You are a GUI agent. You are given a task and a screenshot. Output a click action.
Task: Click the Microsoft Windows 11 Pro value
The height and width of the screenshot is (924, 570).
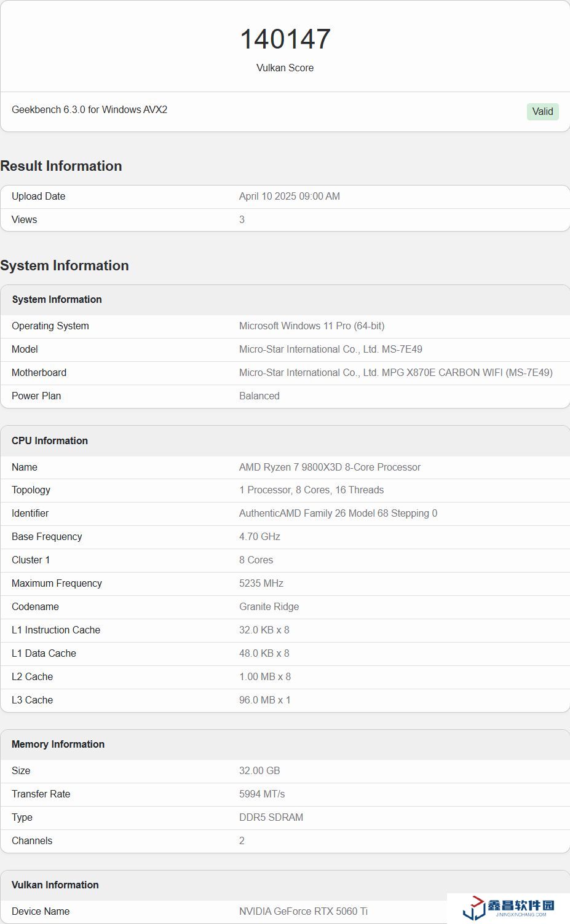[x=311, y=326]
